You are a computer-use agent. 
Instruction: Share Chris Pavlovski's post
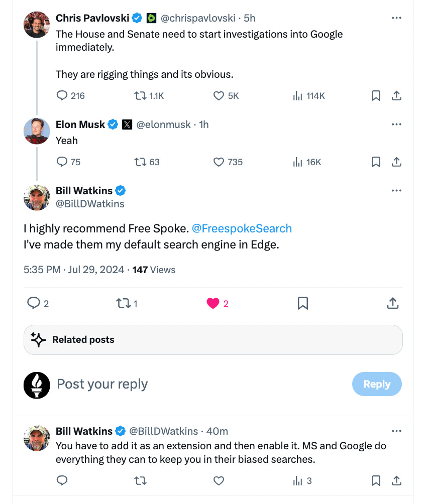[396, 95]
